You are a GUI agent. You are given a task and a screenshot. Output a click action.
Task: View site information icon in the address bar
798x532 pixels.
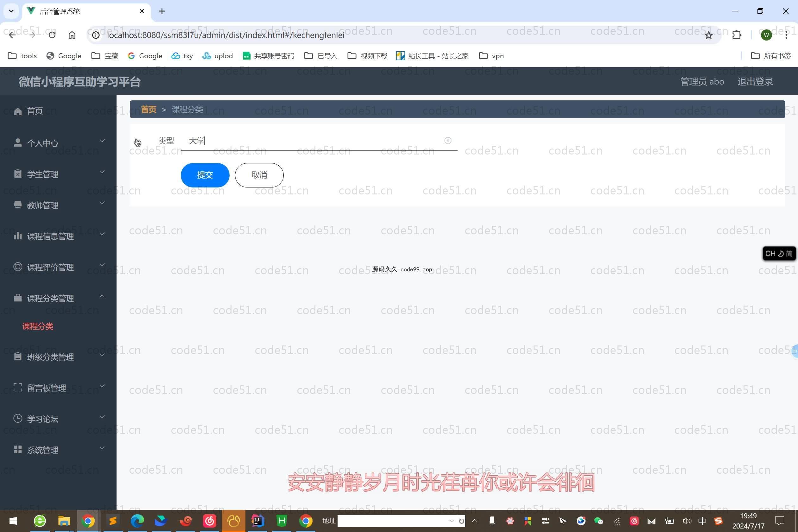point(96,35)
